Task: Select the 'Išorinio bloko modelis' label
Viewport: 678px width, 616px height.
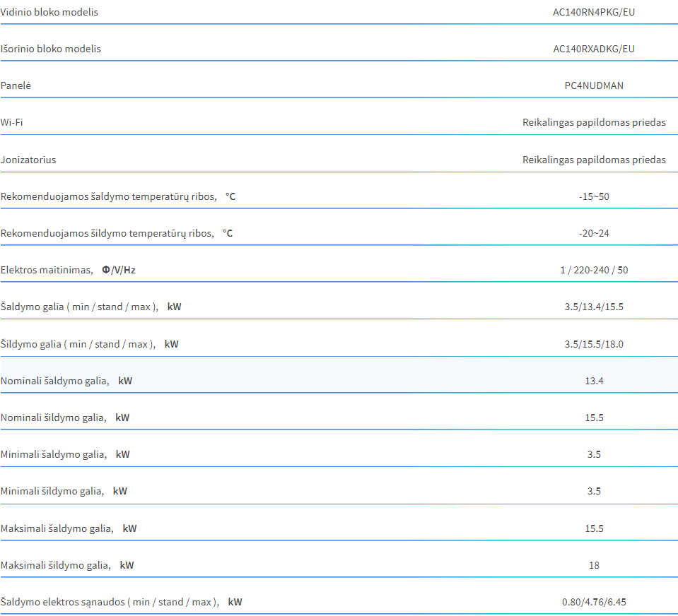Action: point(51,49)
